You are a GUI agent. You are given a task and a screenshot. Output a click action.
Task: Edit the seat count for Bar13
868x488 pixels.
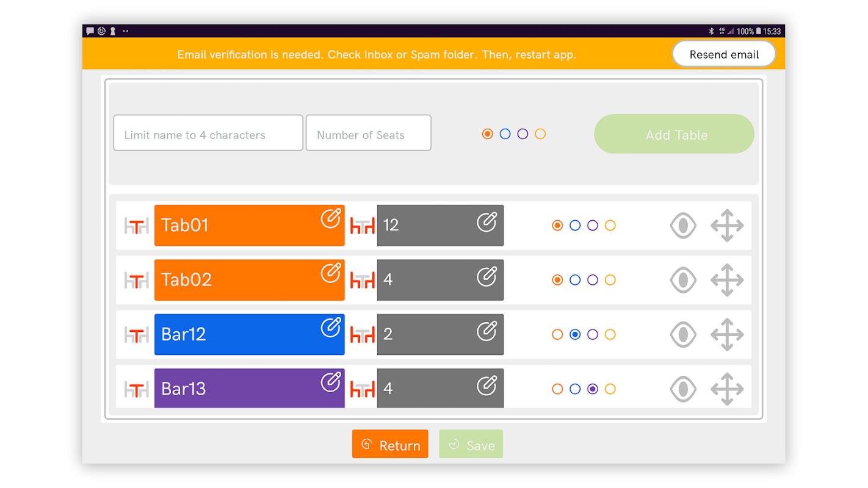[486, 386]
